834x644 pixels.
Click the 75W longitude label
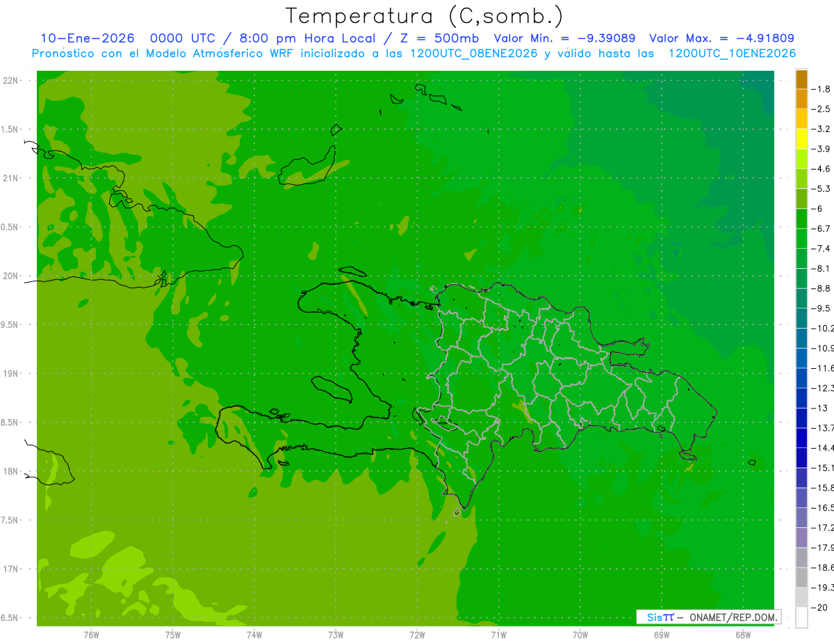coord(172,635)
